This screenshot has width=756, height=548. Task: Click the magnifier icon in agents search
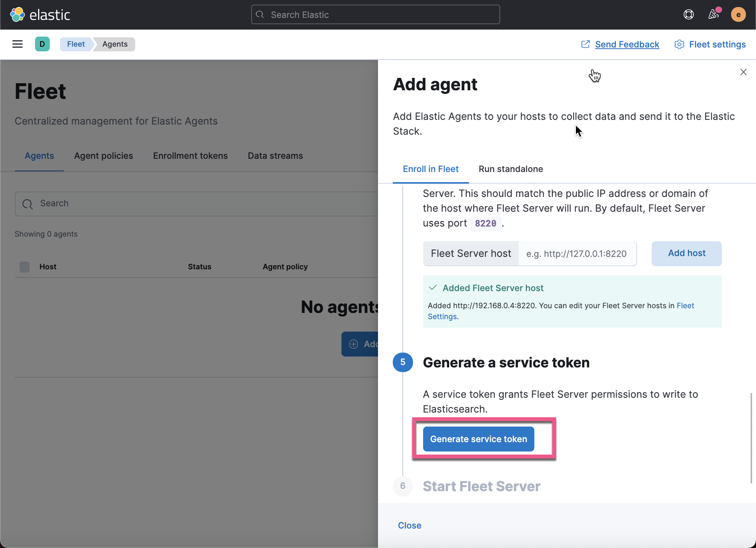point(28,204)
